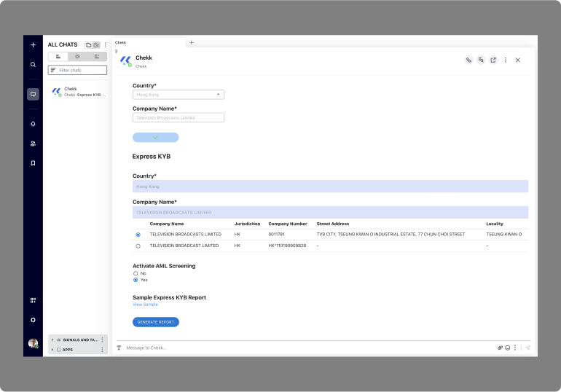Select the chat list view tab
561x392 pixels.
click(58, 57)
